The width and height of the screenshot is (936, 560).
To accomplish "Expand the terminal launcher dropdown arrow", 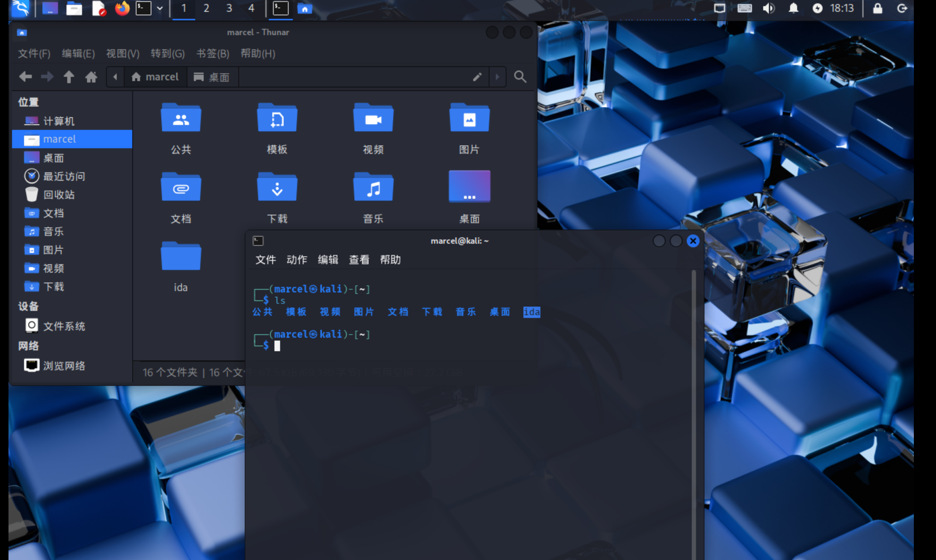I will coord(160,8).
